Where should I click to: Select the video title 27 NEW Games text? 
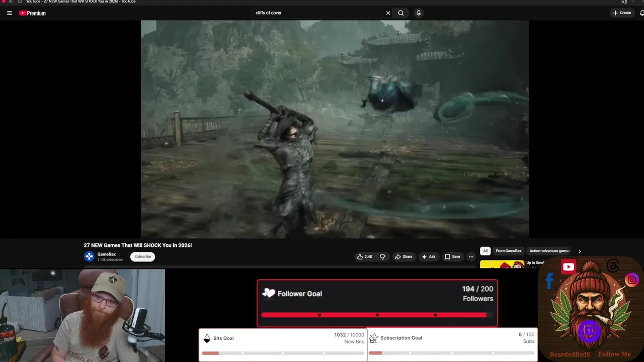[x=137, y=245]
